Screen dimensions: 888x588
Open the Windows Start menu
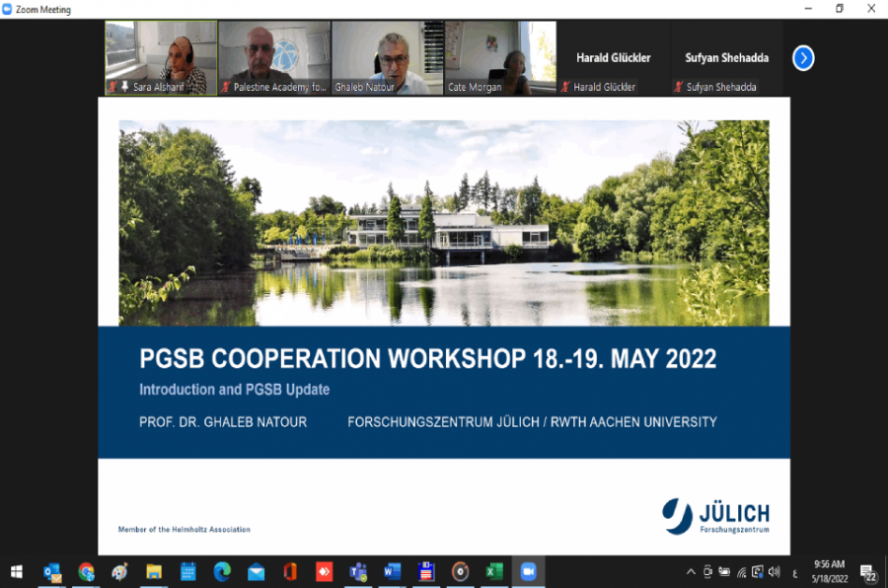click(17, 572)
